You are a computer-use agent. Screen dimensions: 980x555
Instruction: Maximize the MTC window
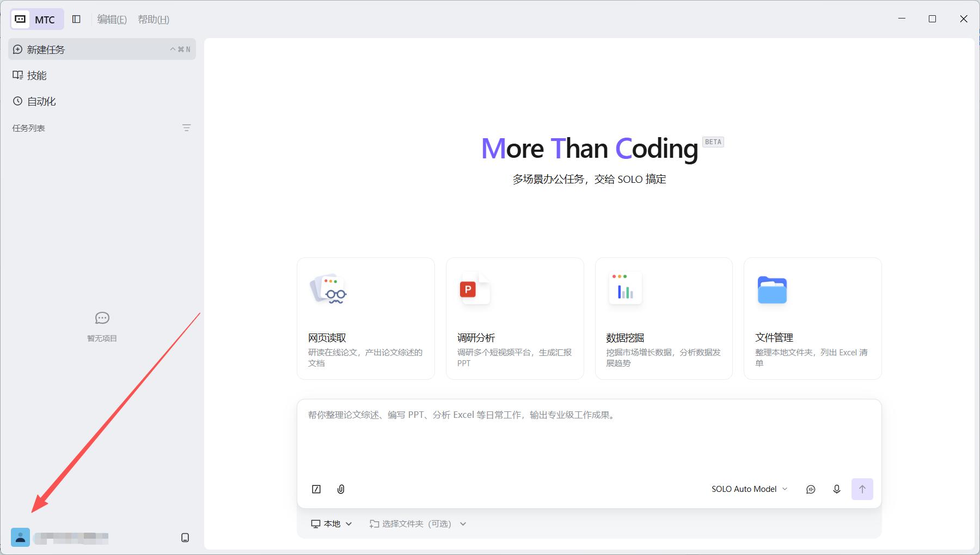932,18
